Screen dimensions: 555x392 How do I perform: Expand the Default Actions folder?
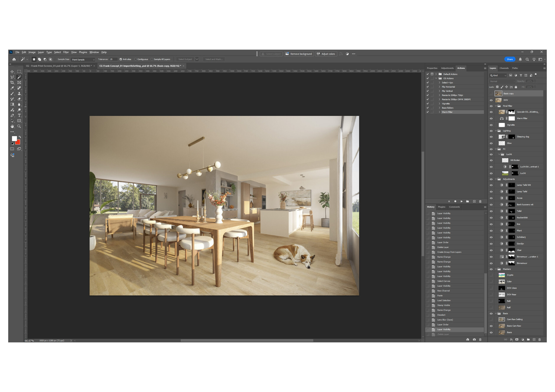[436, 74]
